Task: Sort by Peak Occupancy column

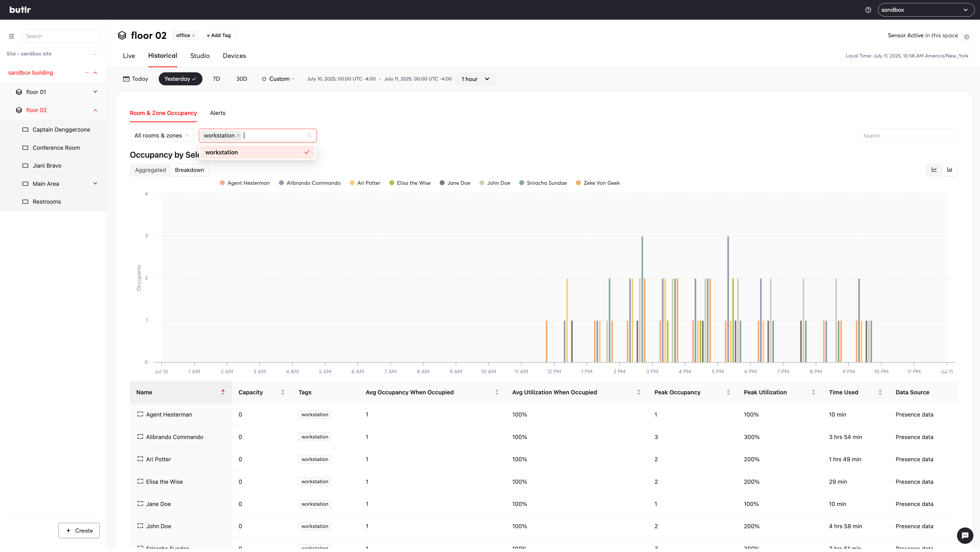Action: 728,392
